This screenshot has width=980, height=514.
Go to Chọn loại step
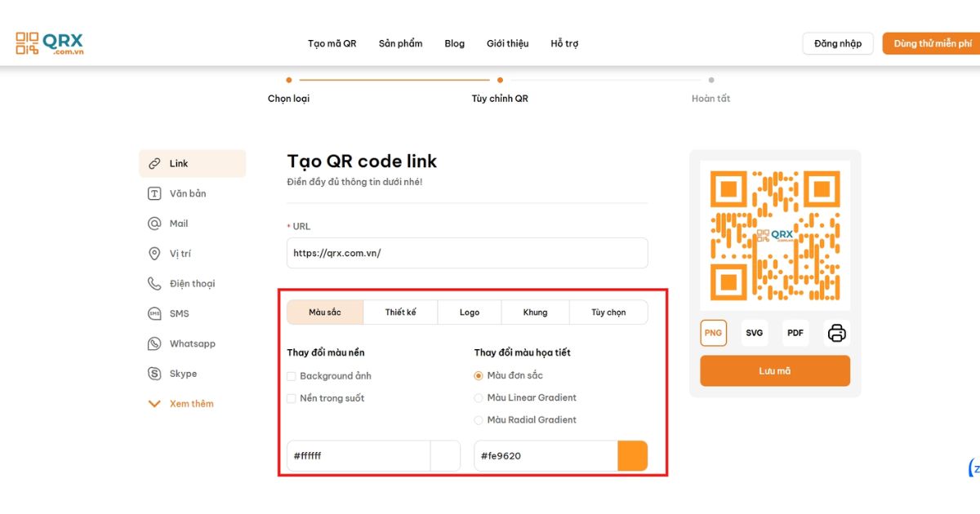tap(288, 99)
